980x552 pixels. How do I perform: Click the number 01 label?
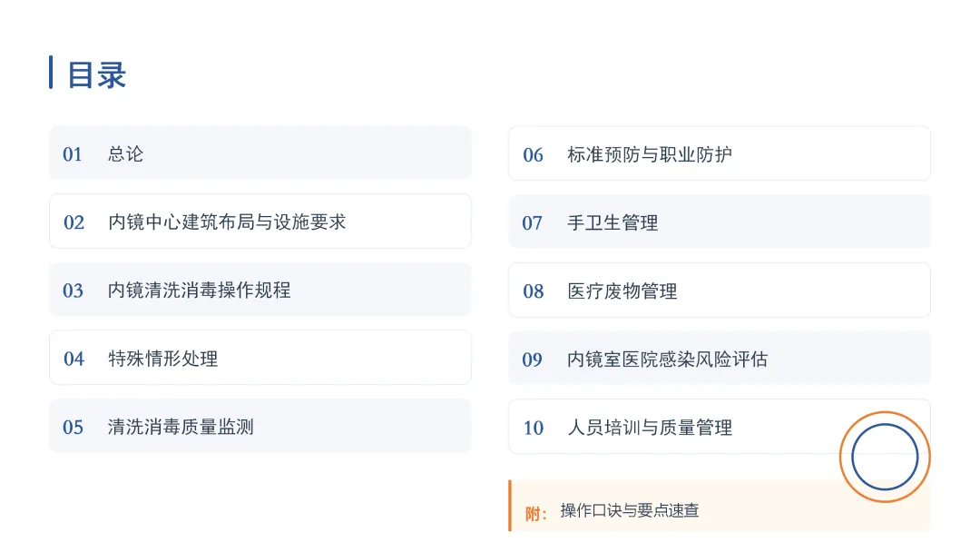(73, 154)
